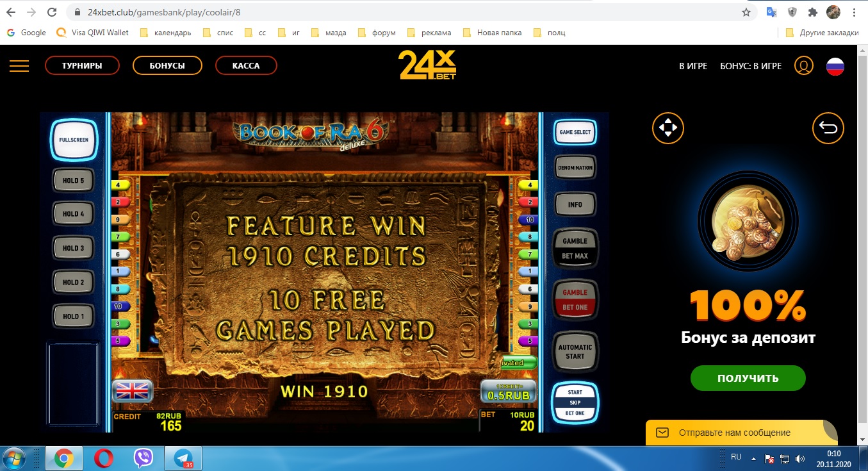Open the БОНУСЫ section
Image resolution: width=868 pixels, height=471 pixels.
pyautogui.click(x=167, y=65)
